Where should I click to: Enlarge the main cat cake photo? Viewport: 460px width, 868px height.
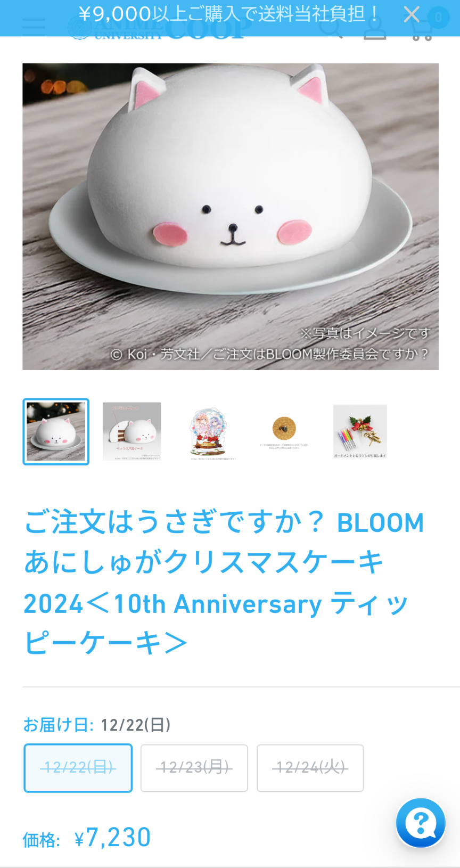pyautogui.click(x=231, y=217)
